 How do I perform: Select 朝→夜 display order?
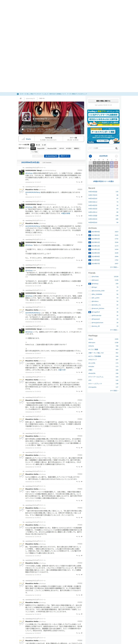[38, 145]
